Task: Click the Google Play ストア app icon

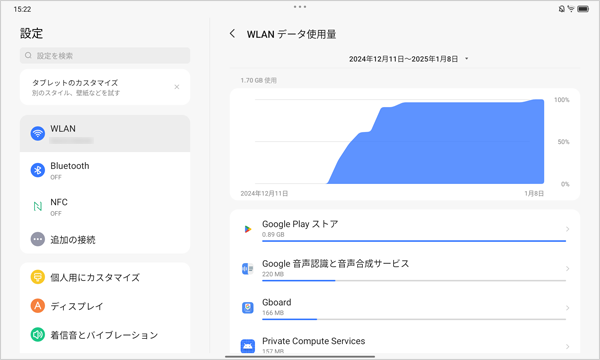Action: coord(248,229)
